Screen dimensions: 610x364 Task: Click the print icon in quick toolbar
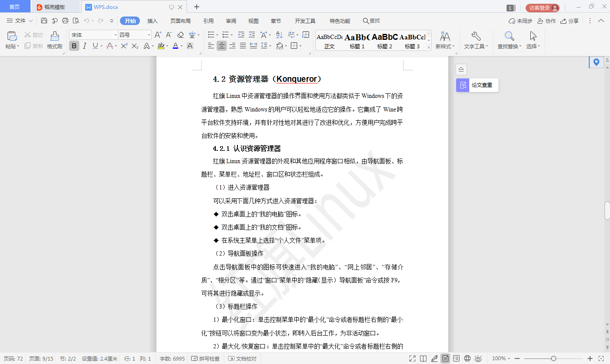pyautogui.click(x=65, y=20)
